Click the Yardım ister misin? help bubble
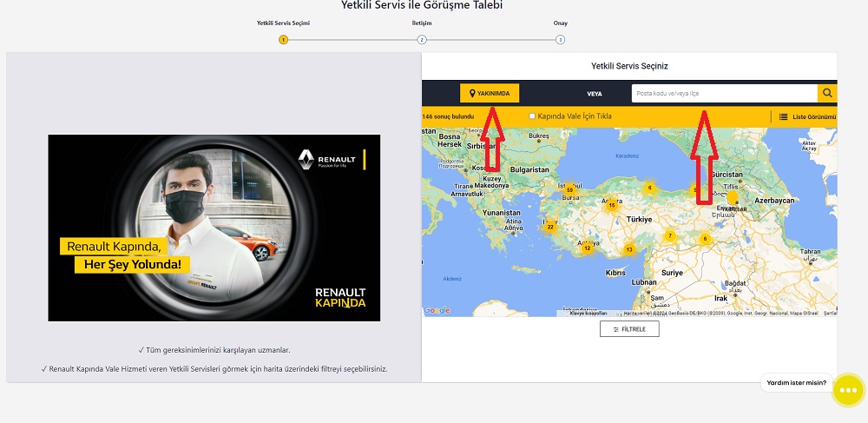868x423 pixels. (x=797, y=382)
